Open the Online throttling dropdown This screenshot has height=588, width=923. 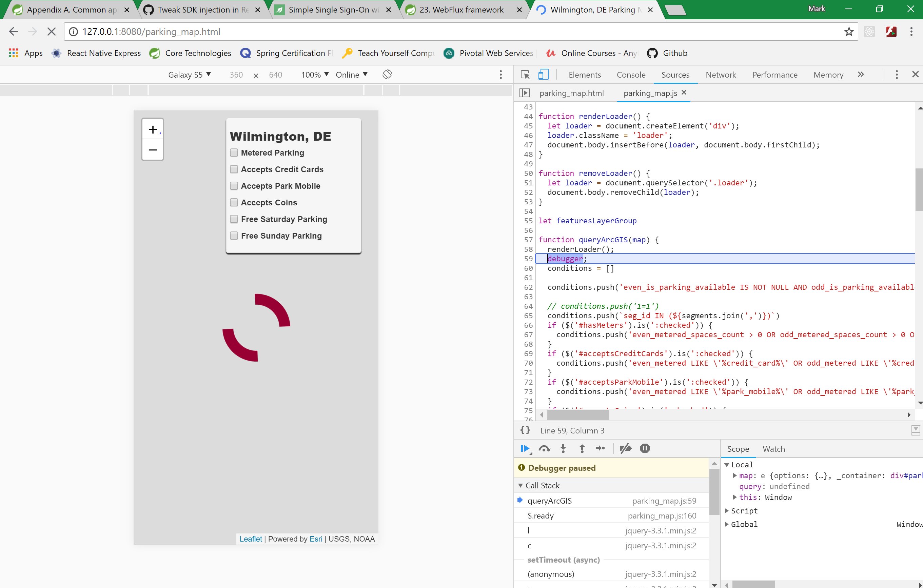point(352,75)
